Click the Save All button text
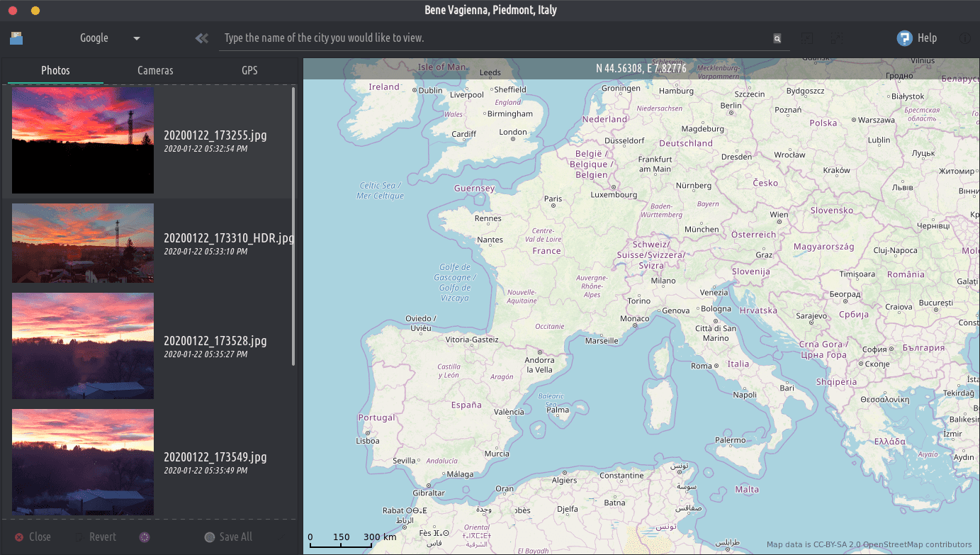 [x=236, y=537]
